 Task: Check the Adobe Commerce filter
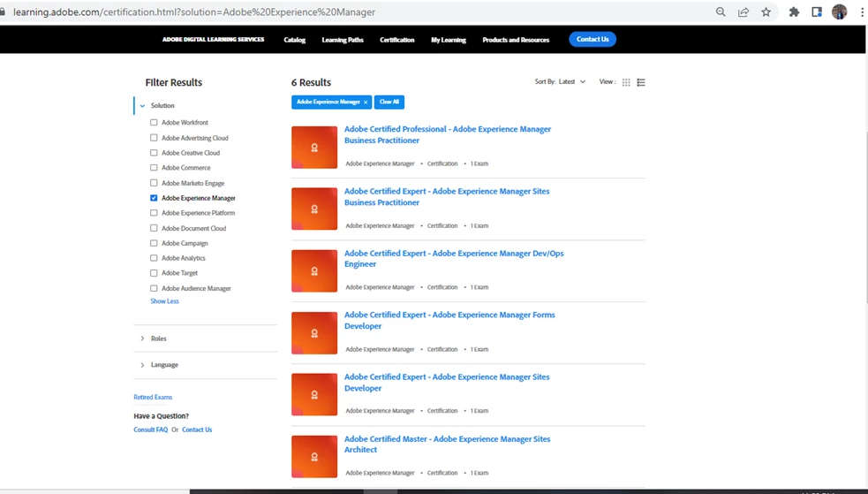(x=154, y=168)
